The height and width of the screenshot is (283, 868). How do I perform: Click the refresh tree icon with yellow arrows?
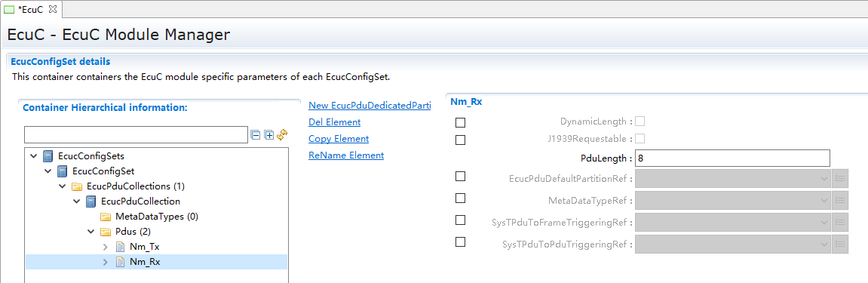pyautogui.click(x=282, y=134)
